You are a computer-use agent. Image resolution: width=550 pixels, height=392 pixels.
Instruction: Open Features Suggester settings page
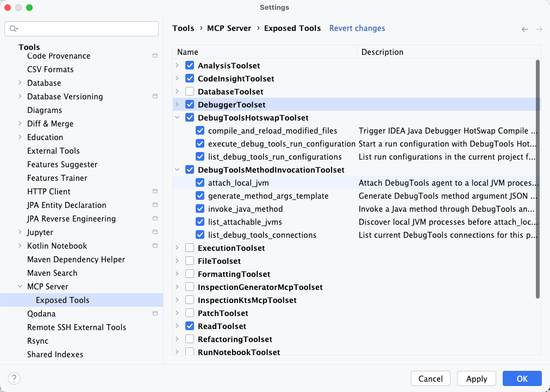point(62,165)
